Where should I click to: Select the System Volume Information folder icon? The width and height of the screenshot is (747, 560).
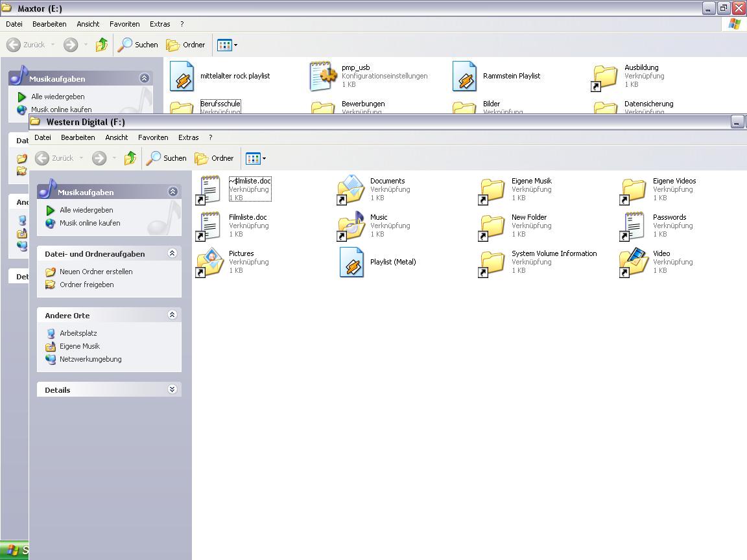pyautogui.click(x=491, y=262)
